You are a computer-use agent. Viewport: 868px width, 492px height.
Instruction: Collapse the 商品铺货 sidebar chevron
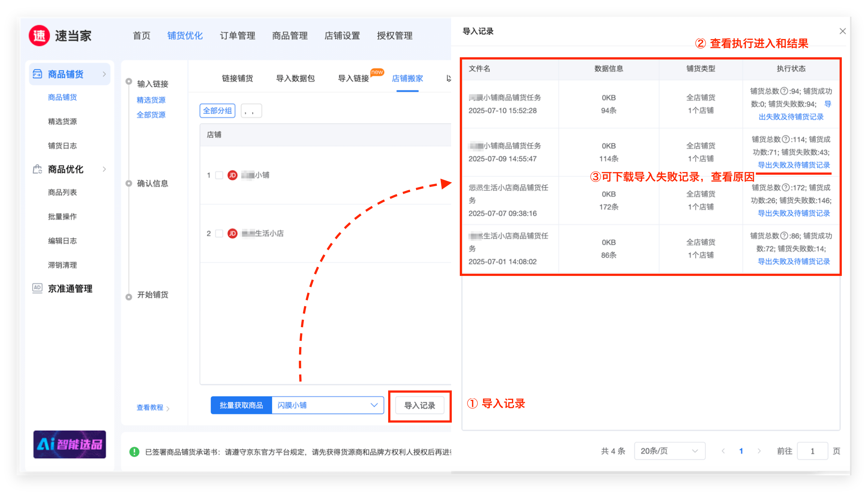coord(104,74)
